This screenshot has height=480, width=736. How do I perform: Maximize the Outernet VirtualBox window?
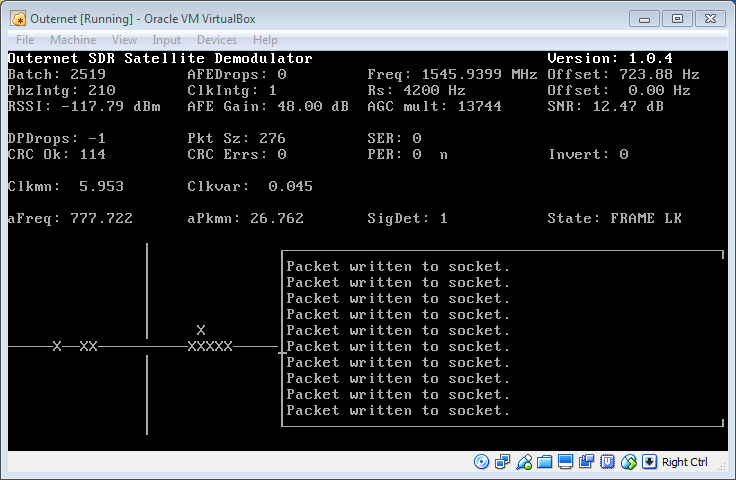(x=677, y=19)
